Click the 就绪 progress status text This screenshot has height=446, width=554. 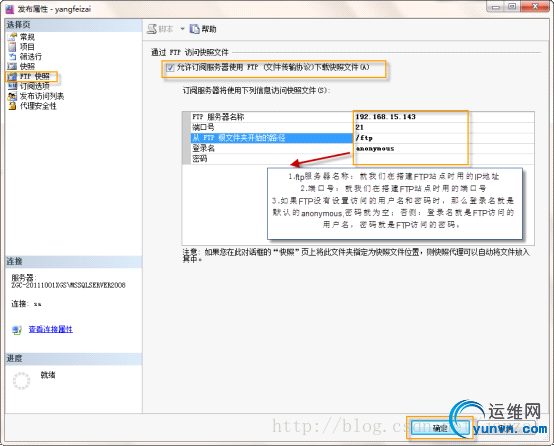[48, 375]
